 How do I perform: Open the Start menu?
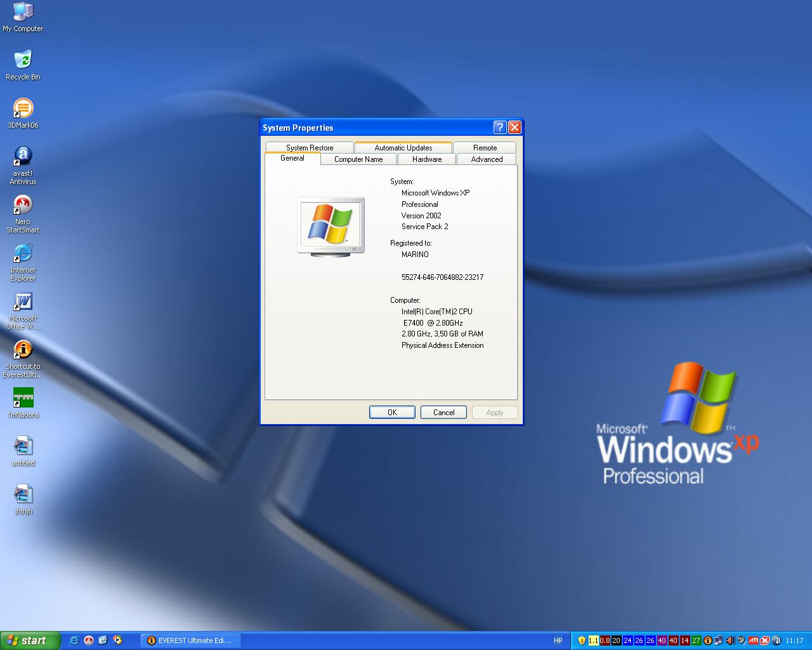(30, 640)
